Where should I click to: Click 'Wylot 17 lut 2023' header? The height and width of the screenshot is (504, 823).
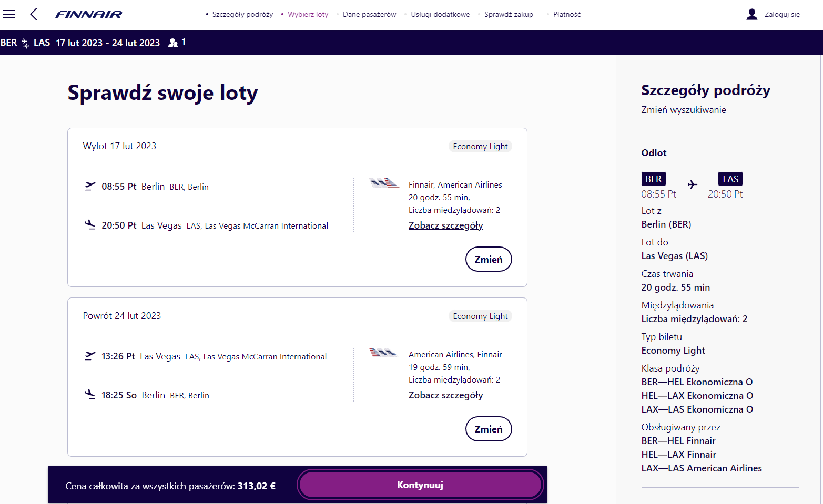click(119, 146)
